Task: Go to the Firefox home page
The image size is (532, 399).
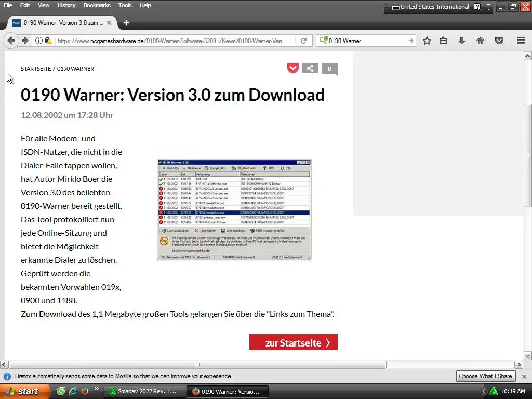Action: point(481,41)
